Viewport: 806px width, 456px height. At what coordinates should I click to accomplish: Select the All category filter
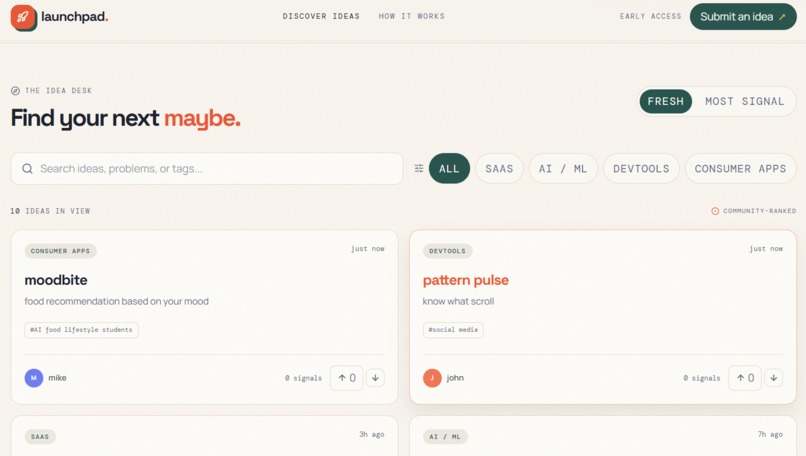click(449, 169)
